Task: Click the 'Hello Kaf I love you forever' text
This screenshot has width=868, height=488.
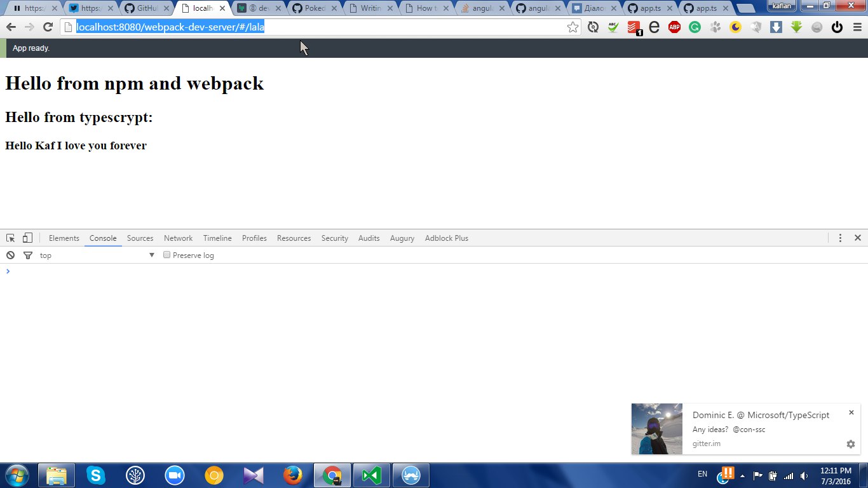Action: point(76,146)
